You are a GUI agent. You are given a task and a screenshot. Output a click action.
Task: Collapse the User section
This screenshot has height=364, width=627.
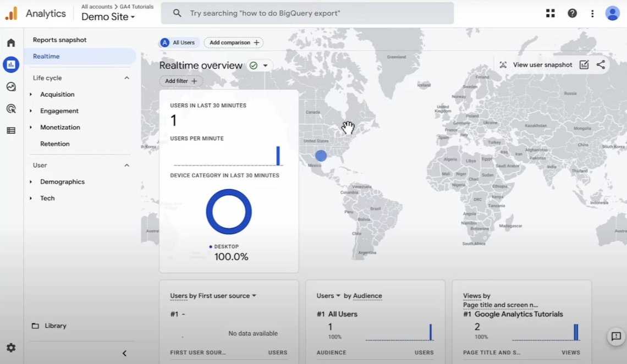point(127,165)
